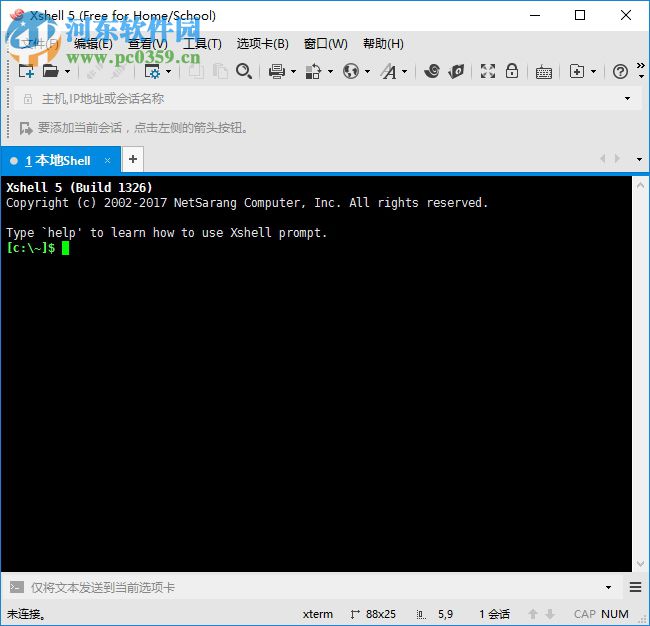650x626 pixels.
Task: Click the 1 会话 status entry
Action: tap(495, 614)
